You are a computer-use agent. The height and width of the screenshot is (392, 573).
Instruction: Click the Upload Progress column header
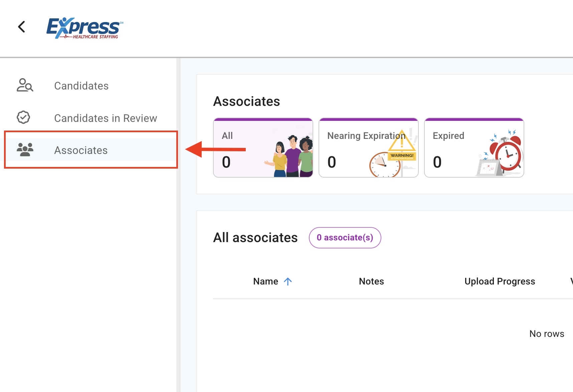pyautogui.click(x=500, y=281)
